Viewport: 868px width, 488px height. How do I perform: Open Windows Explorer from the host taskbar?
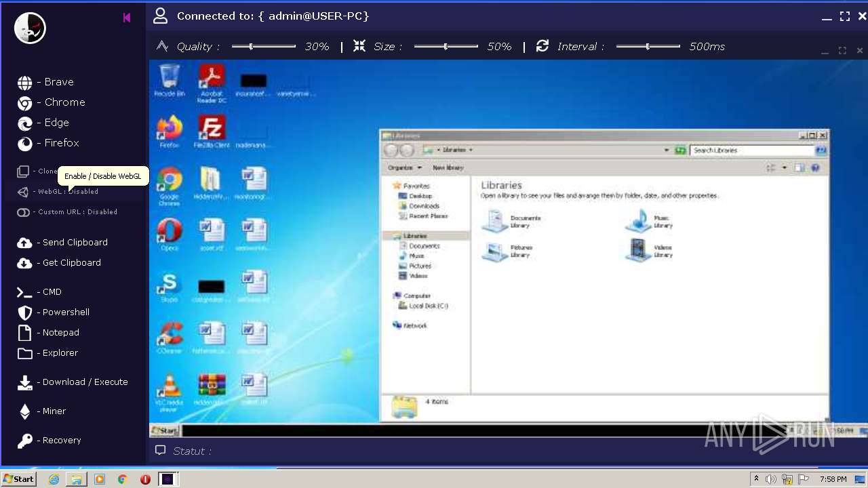point(77,479)
